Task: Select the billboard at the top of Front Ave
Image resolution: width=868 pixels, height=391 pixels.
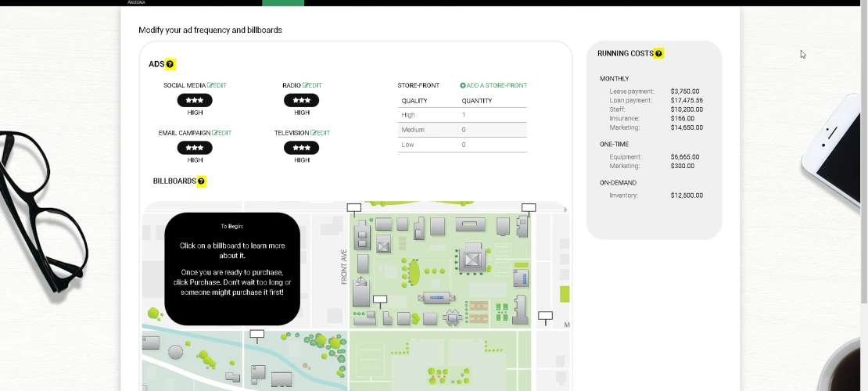Action: [353, 209]
